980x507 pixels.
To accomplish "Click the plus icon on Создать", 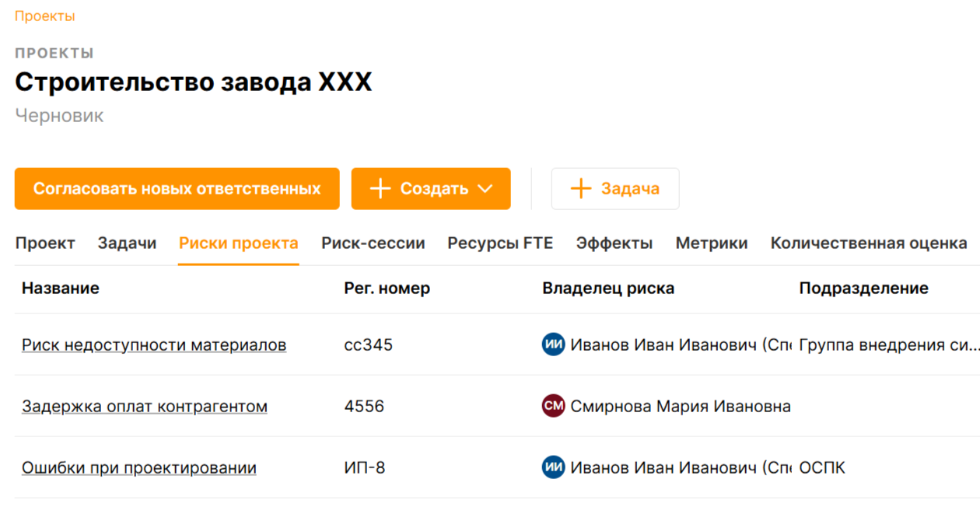I will pos(380,189).
